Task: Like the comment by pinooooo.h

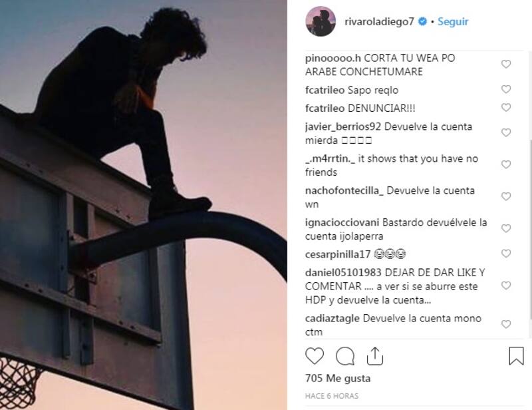Action: tap(506, 64)
